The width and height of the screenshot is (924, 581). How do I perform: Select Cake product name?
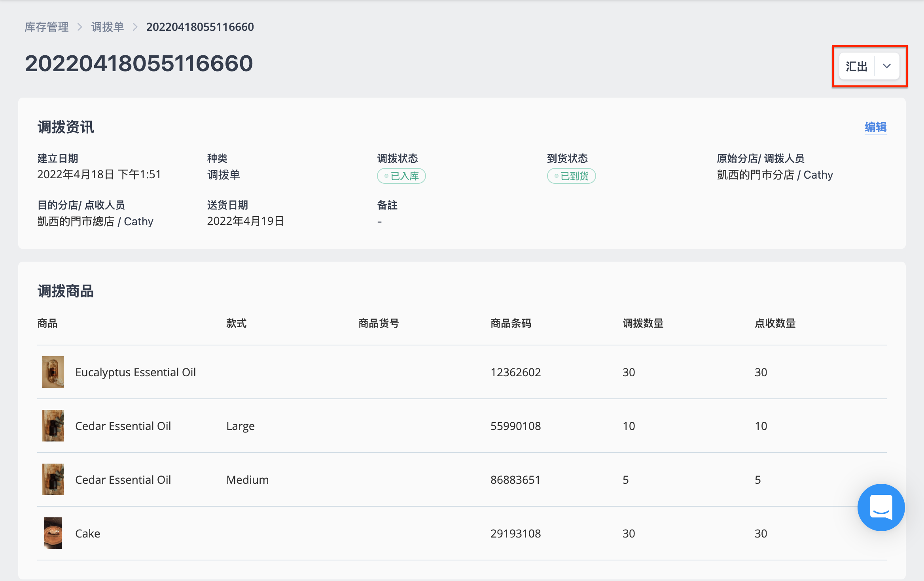point(87,534)
